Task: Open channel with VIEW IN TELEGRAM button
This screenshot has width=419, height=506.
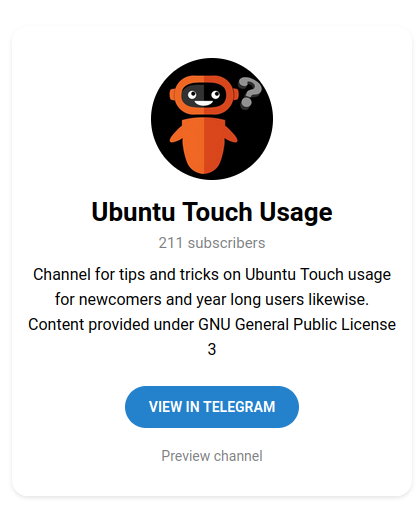Action: click(212, 407)
